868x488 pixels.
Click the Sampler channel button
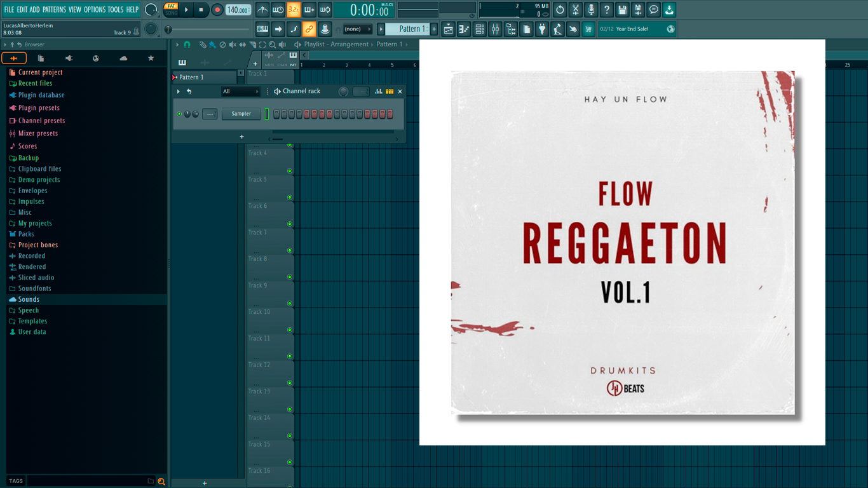(x=241, y=114)
